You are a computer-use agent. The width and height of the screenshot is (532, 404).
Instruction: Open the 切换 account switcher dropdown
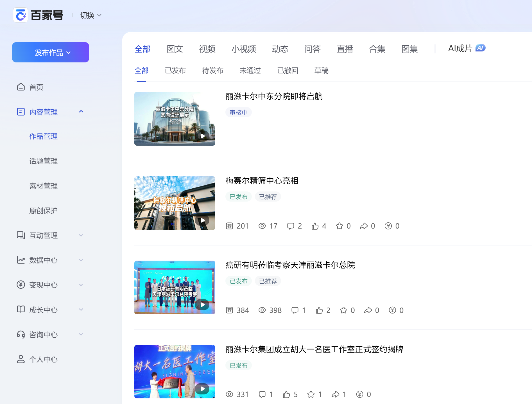[x=90, y=15]
